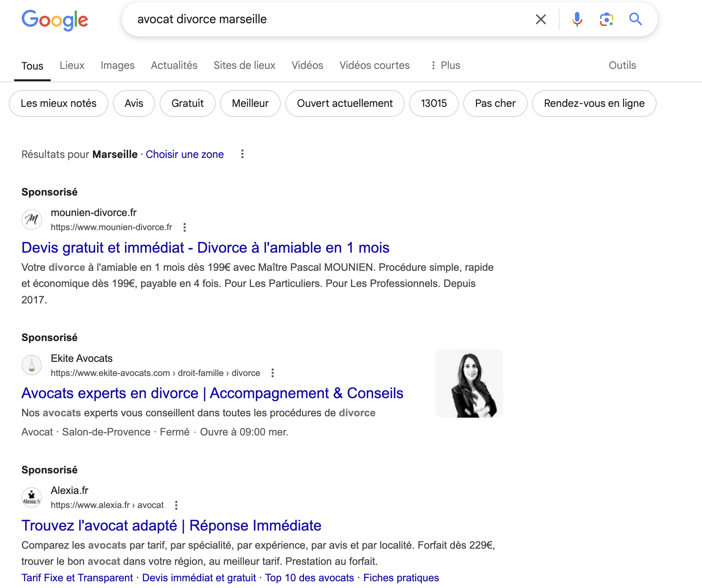Screen dimensions: 702x588
Task: Click the Top 10 des avocats sitelink
Action: (309, 578)
